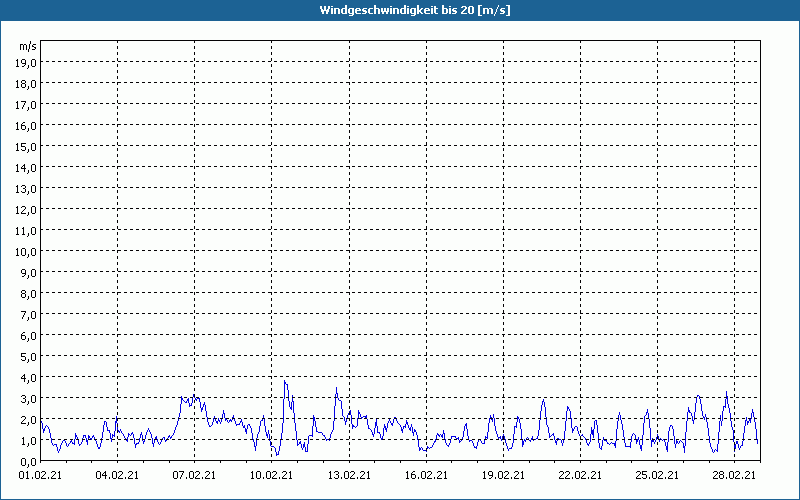
Task: Click the 19.02.21 date label
Action: pyautogui.click(x=503, y=475)
